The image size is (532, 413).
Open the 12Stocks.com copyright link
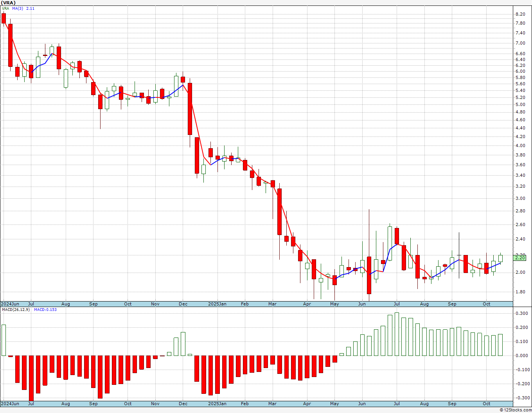coord(516,410)
